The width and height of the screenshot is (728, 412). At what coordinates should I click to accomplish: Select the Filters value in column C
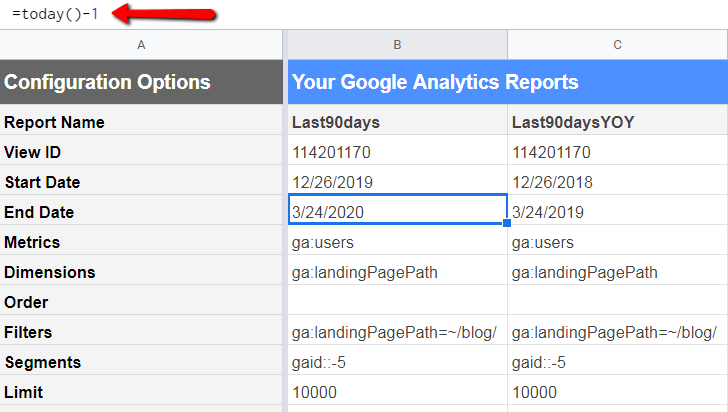pos(617,332)
